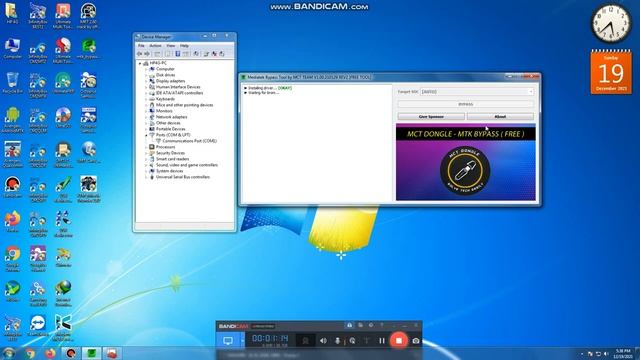The image size is (640, 360).
Task: Click the About button in Bypass Tool
Action: pos(500,117)
